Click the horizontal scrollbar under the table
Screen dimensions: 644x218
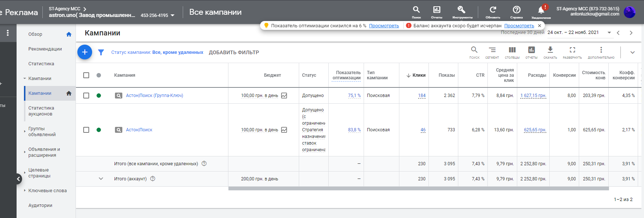pos(418,188)
